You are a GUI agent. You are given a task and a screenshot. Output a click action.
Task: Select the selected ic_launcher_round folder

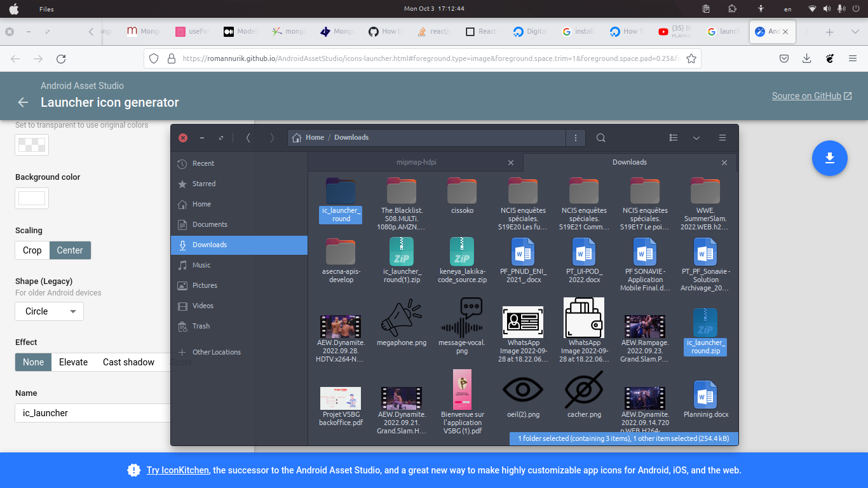[341, 200]
